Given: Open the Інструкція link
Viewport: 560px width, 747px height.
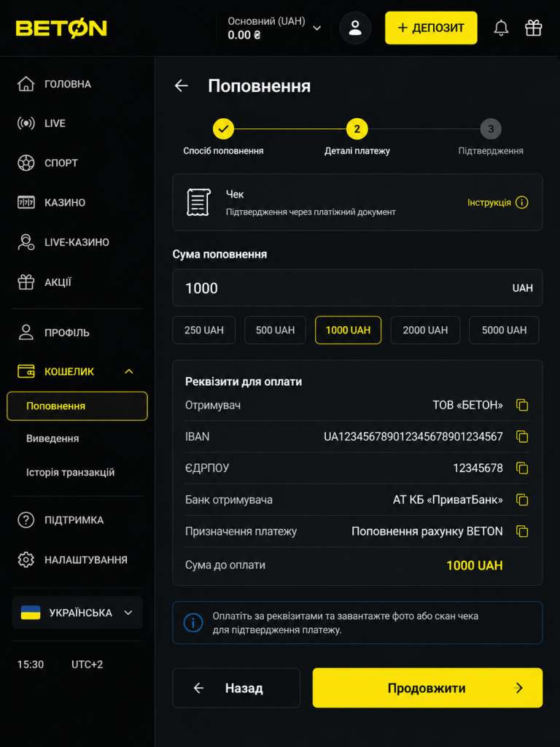Looking at the screenshot, I should [x=489, y=203].
